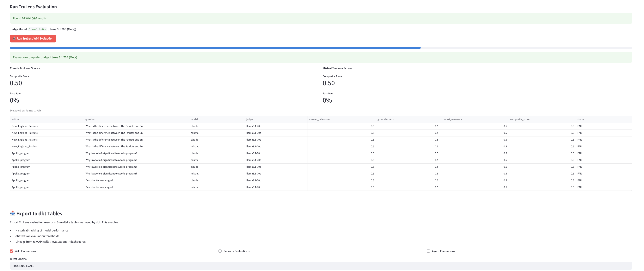Screen dimensions: 644x271
Task: Click the model column header
Action: point(194,119)
